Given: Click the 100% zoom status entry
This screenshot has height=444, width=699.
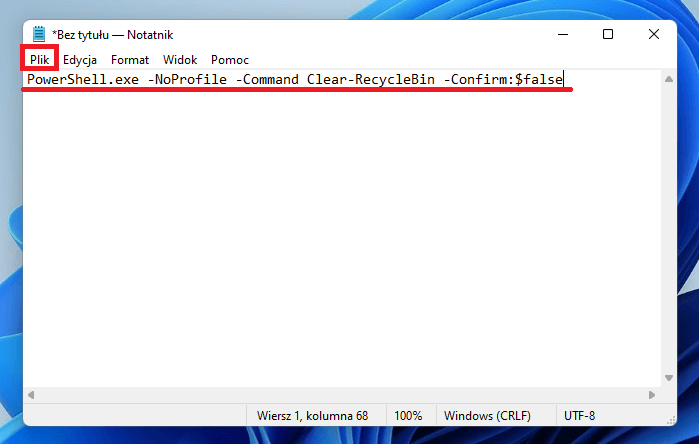Looking at the screenshot, I should (x=408, y=416).
